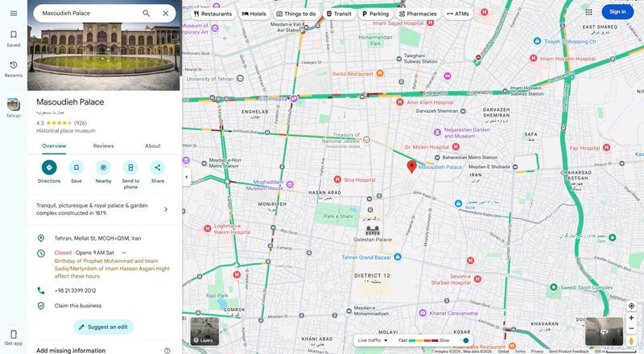Click the Sign in button
Viewport: 644px width, 354px height.
pos(617,12)
